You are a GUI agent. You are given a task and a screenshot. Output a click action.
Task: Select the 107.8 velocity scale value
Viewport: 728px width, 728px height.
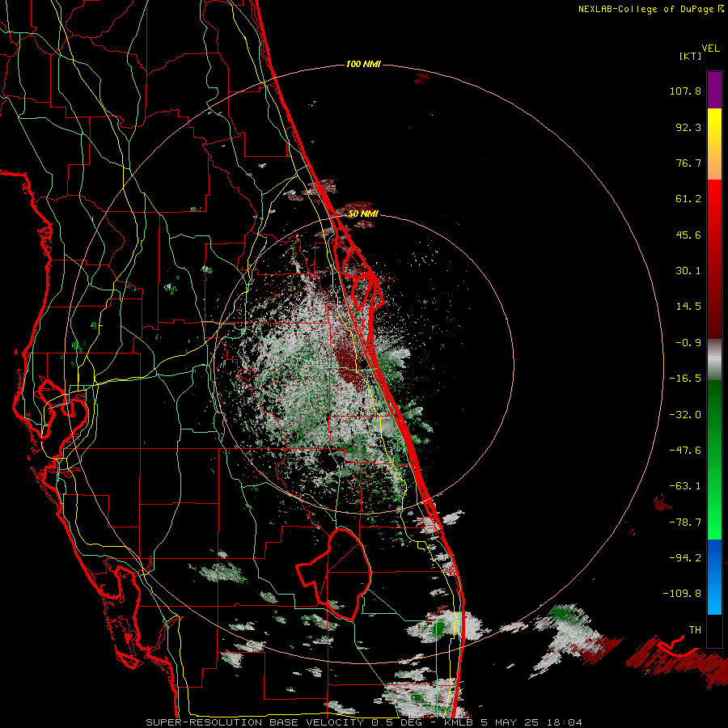point(685,91)
